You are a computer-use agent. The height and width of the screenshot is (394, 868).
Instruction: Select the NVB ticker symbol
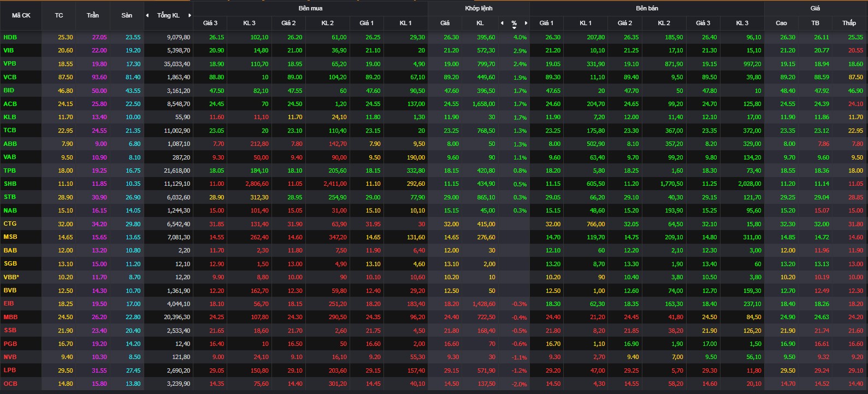[10, 357]
